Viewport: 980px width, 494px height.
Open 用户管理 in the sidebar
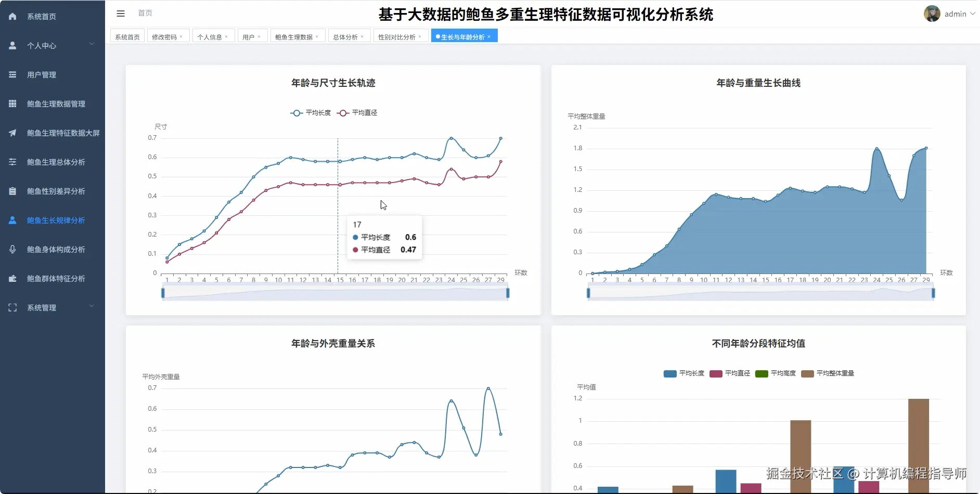(x=53, y=75)
